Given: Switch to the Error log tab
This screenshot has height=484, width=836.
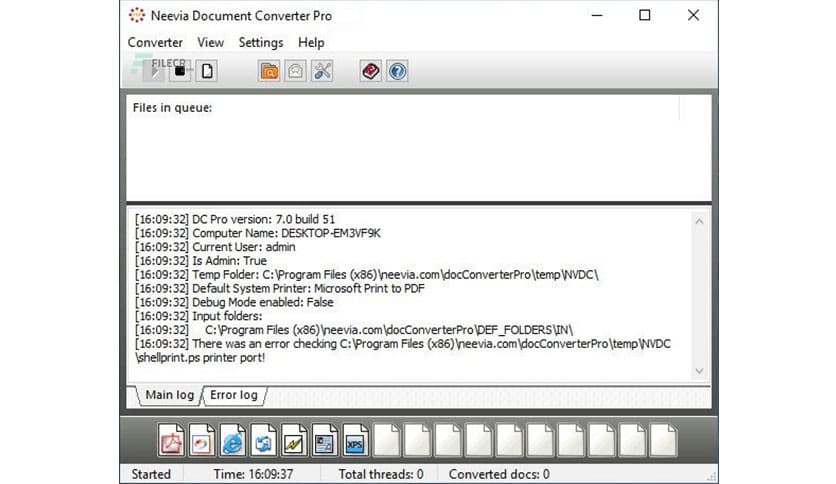Looking at the screenshot, I should [x=234, y=395].
